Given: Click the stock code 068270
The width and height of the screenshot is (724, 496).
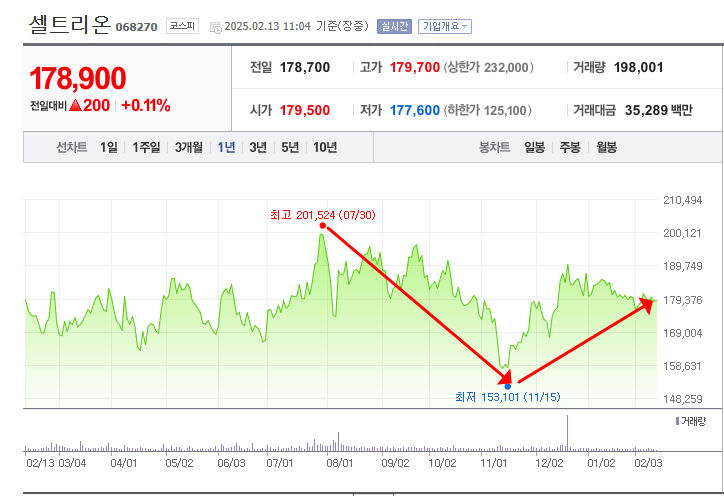Looking at the screenshot, I should tap(136, 27).
